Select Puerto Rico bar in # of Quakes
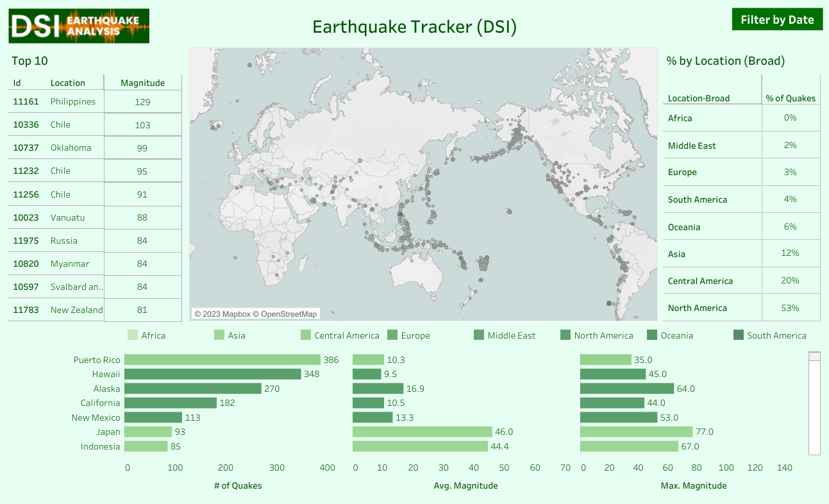829x504 pixels. coord(222,360)
